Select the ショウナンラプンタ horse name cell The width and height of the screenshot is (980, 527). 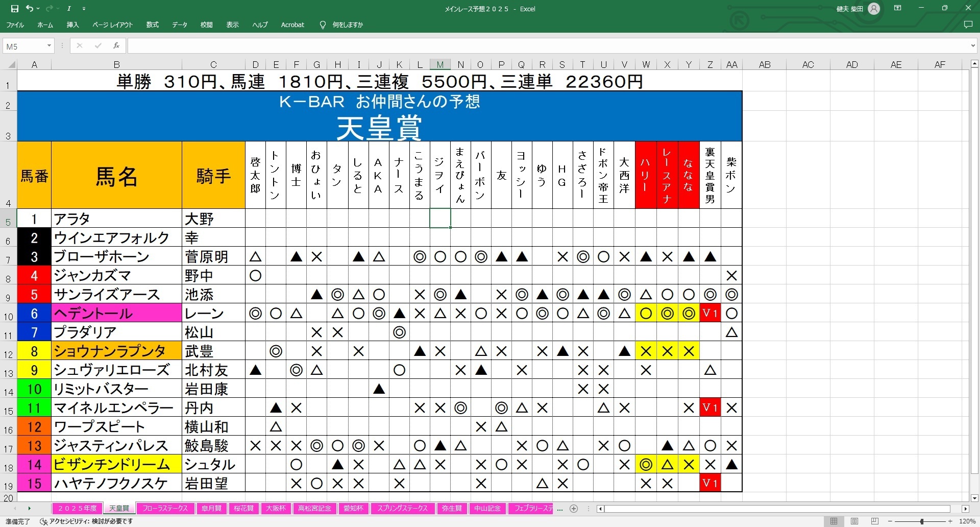116,351
